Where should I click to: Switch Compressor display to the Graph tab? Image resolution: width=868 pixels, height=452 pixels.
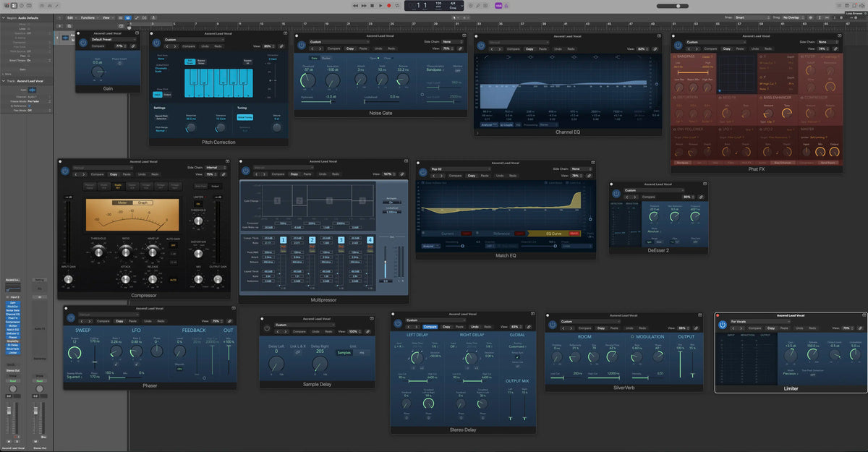pos(142,202)
